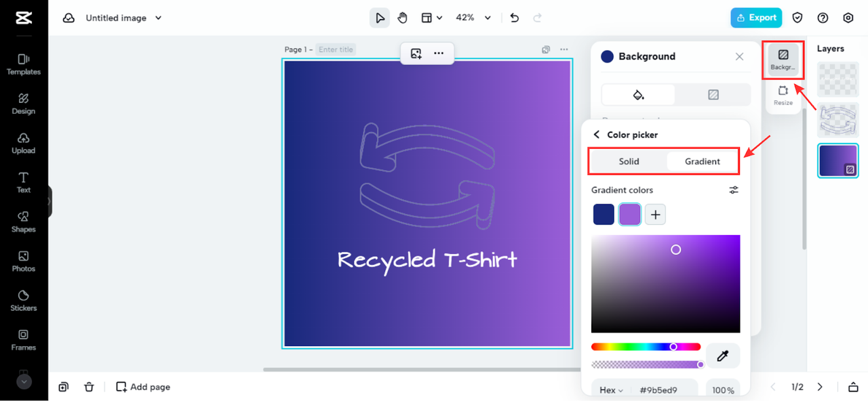Open more options in canvas floating toolbar
Viewport: 868px width, 403px height.
439,54
